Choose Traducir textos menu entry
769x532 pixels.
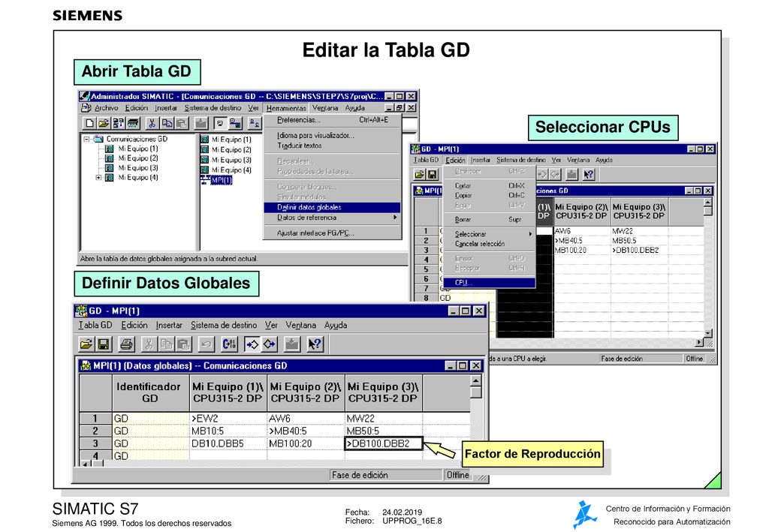click(x=332, y=146)
